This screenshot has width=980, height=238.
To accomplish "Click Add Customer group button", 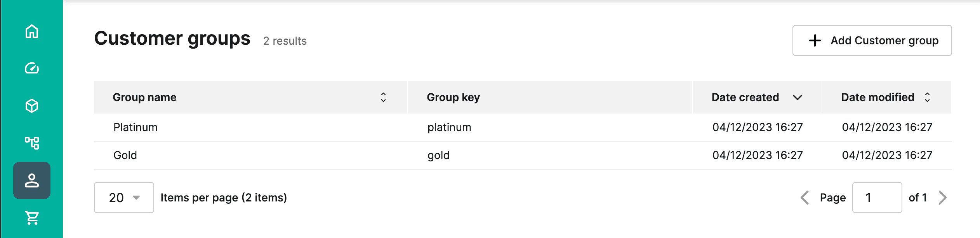I will 872,40.
